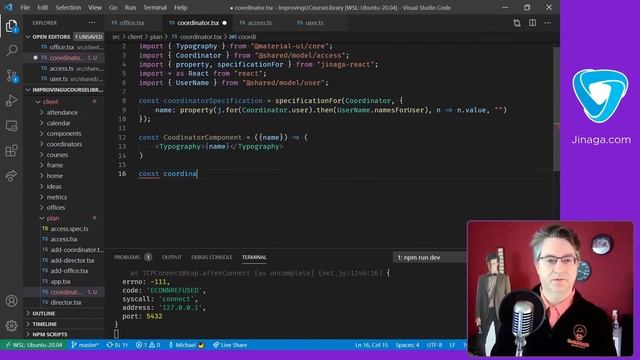The image size is (640, 360).
Task: Click the VS Code logo icon
Action: [x=9, y=7]
